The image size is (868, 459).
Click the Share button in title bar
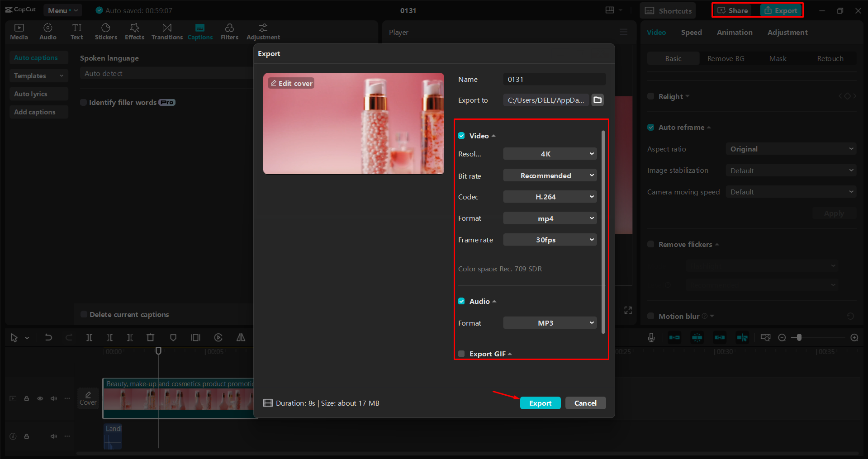tap(733, 10)
